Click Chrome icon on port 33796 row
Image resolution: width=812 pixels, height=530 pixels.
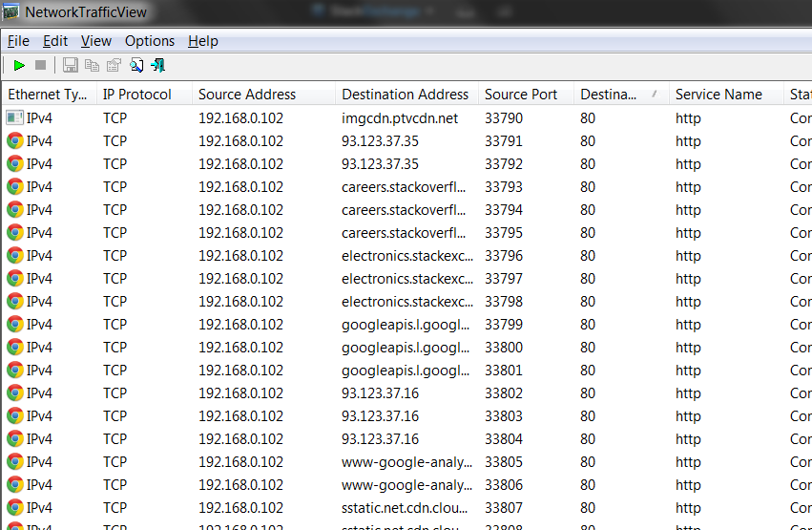[14, 255]
